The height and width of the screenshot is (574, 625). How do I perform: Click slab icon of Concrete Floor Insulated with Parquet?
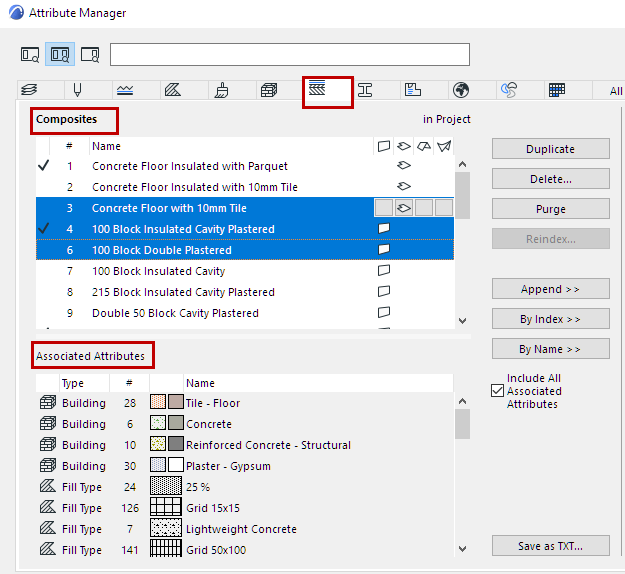404,165
